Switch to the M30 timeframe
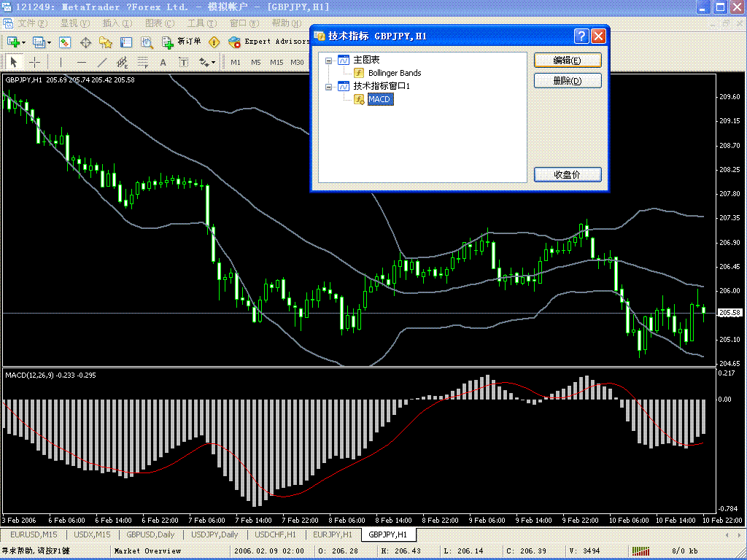The height and width of the screenshot is (560, 747). point(298,63)
